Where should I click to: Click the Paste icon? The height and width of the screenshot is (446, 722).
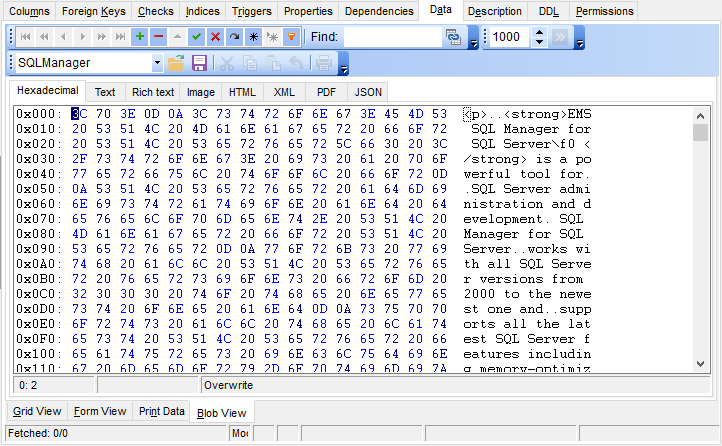tap(274, 63)
